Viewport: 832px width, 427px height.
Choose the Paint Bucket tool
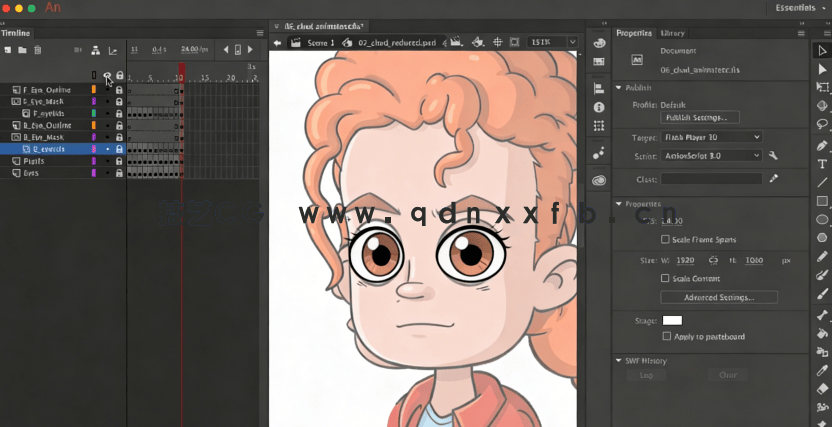pyautogui.click(x=822, y=334)
